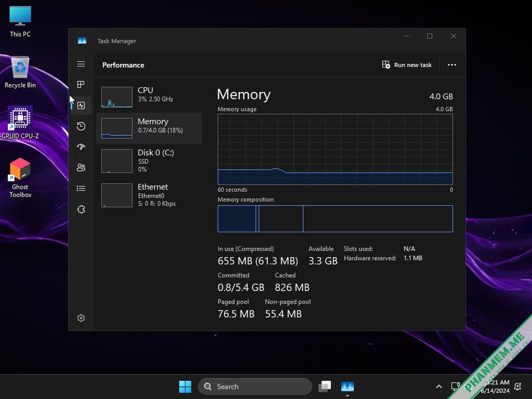This screenshot has height=399, width=532.
Task: Click the 'Performance' page heading
Action: pyautogui.click(x=123, y=65)
